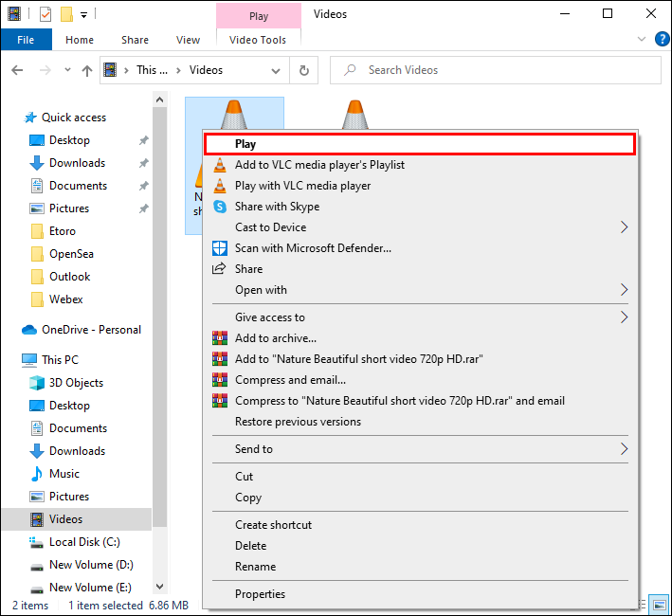Open the Outlook folder
The image size is (672, 616).
click(69, 277)
